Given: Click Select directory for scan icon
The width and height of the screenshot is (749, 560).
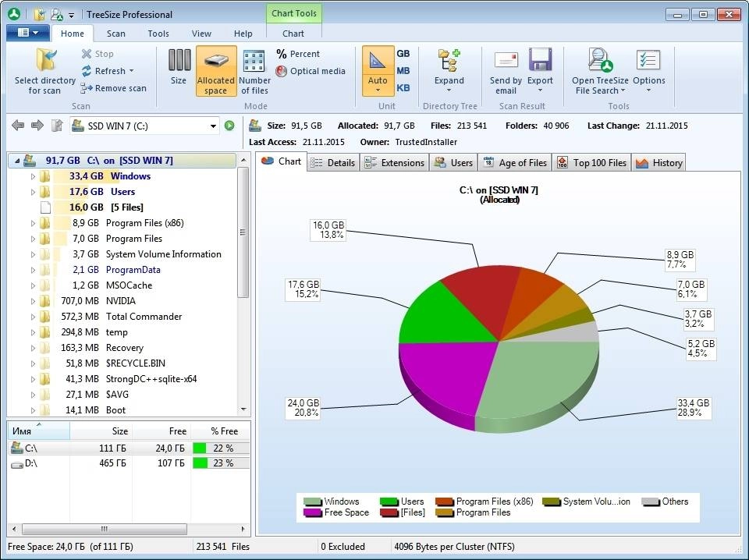Looking at the screenshot, I should pyautogui.click(x=46, y=60).
